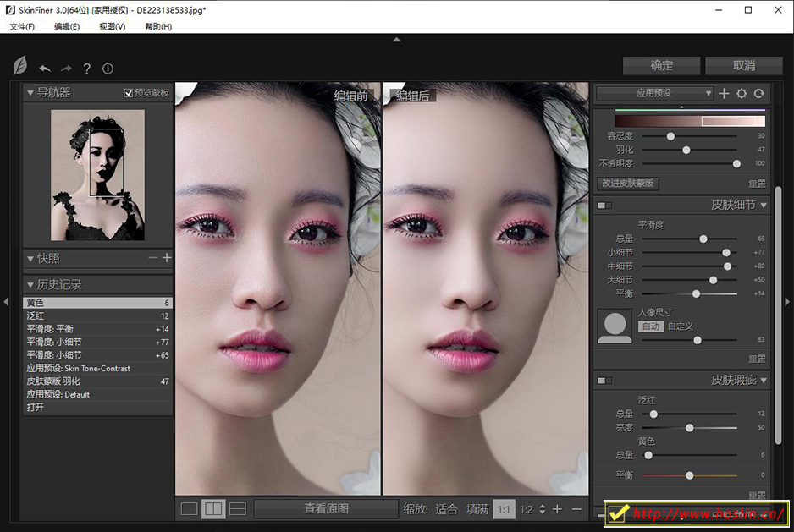
Task: Toggle the 皮肤瑕疵 section switch
Action: tap(604, 381)
